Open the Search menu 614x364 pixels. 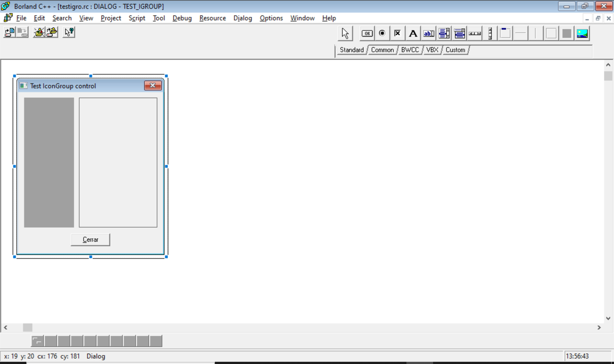click(62, 18)
